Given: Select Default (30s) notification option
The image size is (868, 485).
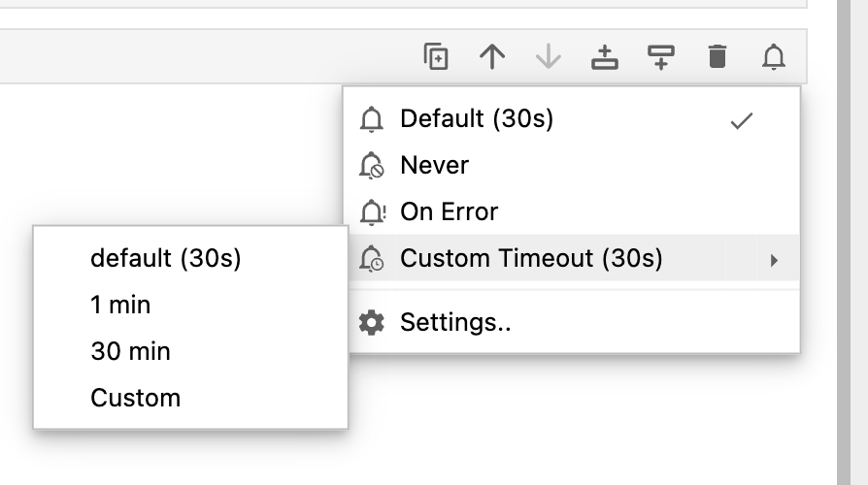Looking at the screenshot, I should coord(477,119).
